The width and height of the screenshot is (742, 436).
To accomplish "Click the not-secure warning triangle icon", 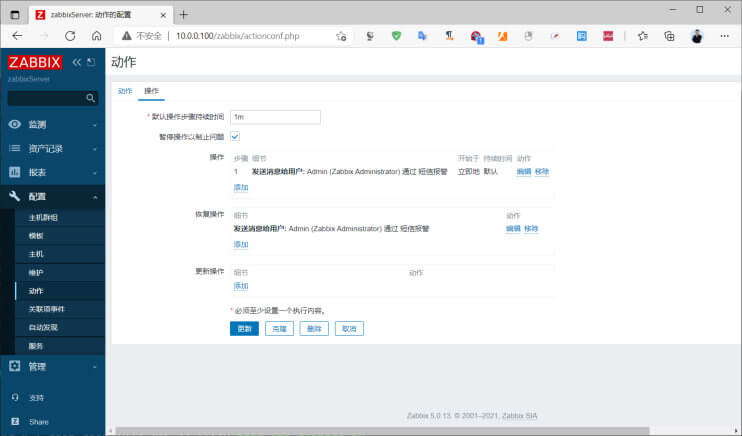I will 126,36.
